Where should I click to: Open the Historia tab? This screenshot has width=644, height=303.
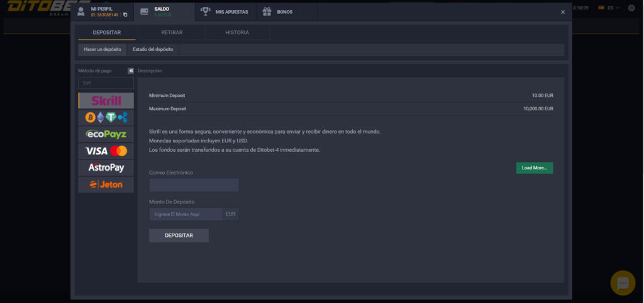point(236,32)
